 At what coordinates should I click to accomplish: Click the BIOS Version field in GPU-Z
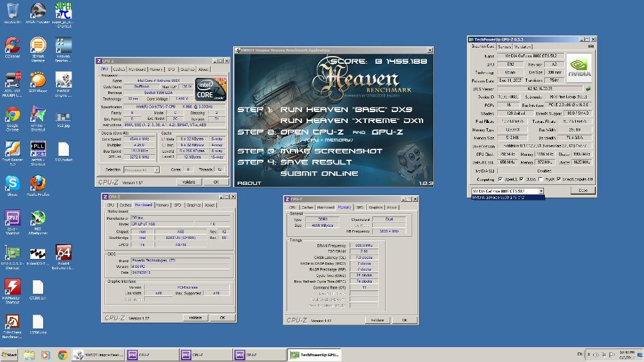pos(540,88)
